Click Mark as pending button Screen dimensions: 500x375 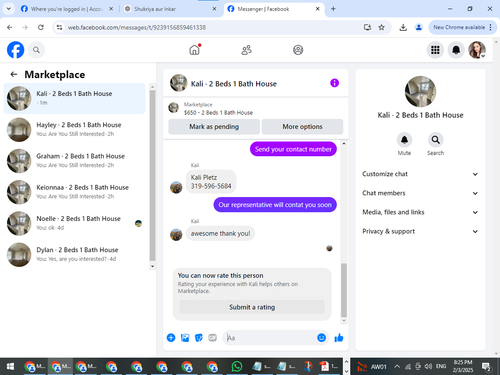pos(214,127)
